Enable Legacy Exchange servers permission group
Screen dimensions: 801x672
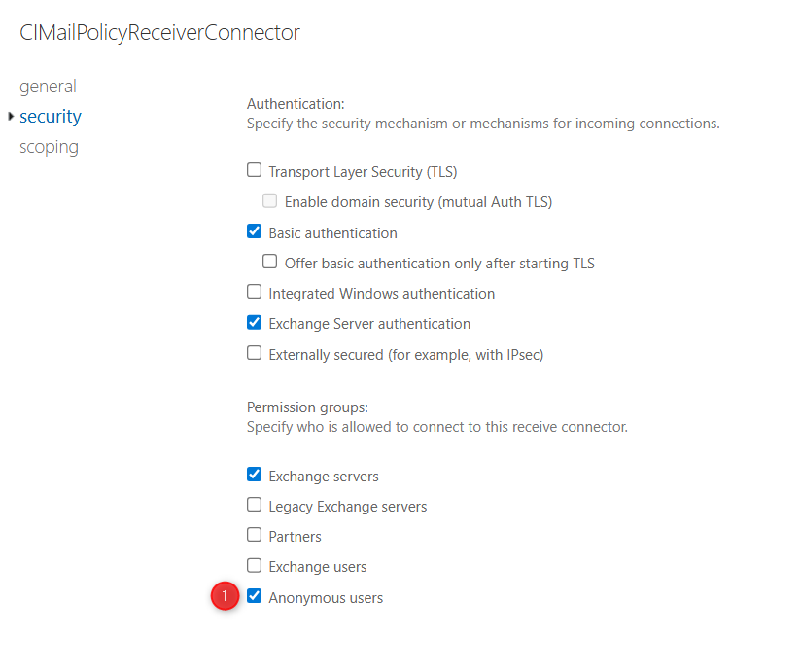(x=255, y=505)
